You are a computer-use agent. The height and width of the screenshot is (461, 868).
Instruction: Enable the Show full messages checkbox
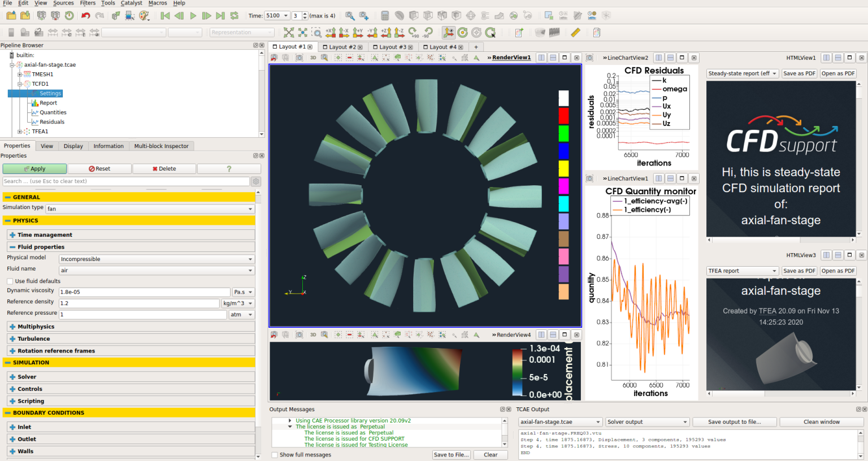pyautogui.click(x=275, y=455)
